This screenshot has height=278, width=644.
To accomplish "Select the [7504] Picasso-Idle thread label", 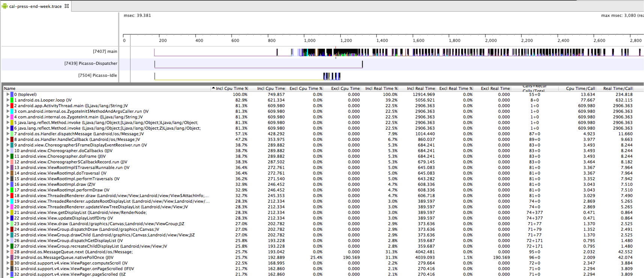I will [x=98, y=75].
